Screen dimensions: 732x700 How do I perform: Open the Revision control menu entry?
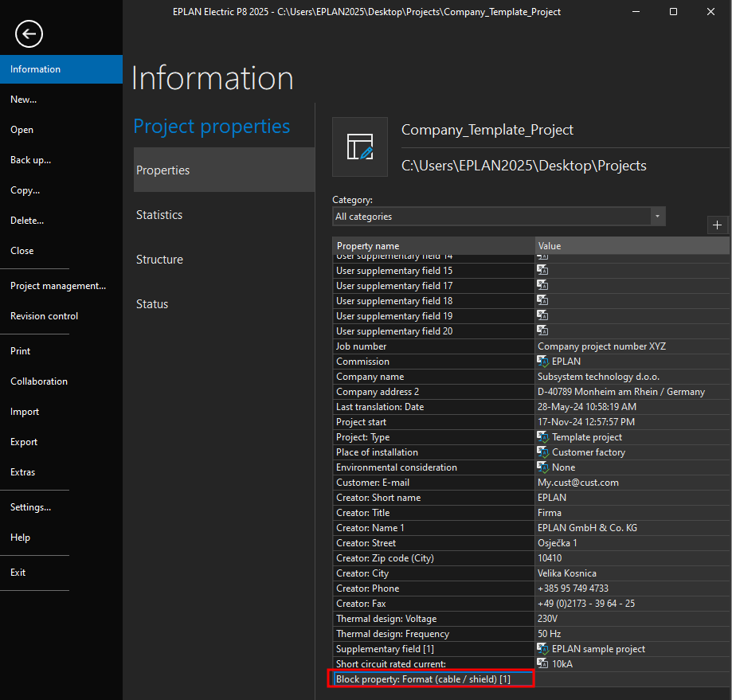click(x=45, y=316)
